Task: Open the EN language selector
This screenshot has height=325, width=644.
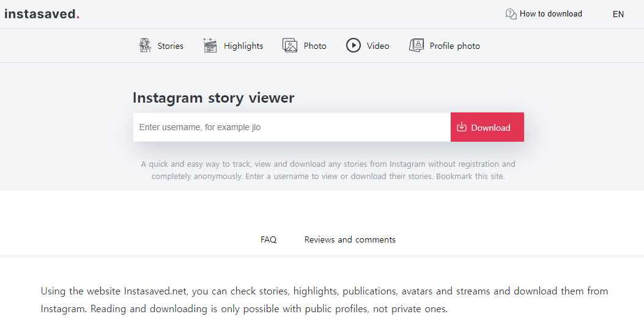Action: 618,14
